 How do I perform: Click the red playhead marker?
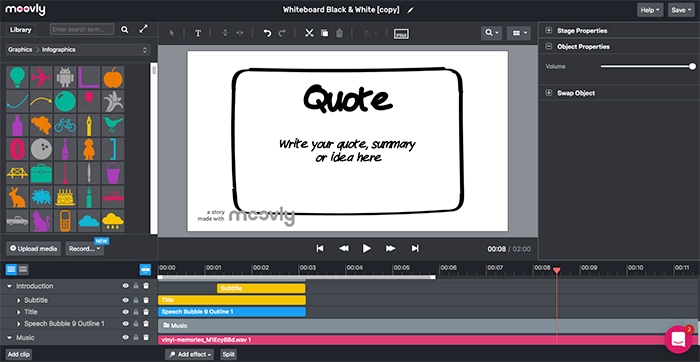coord(556,270)
